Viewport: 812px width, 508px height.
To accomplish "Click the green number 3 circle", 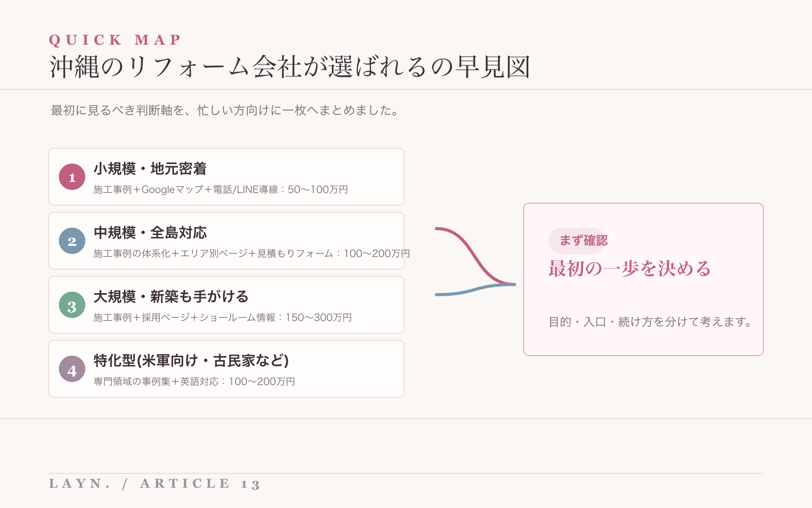I will pyautogui.click(x=72, y=305).
